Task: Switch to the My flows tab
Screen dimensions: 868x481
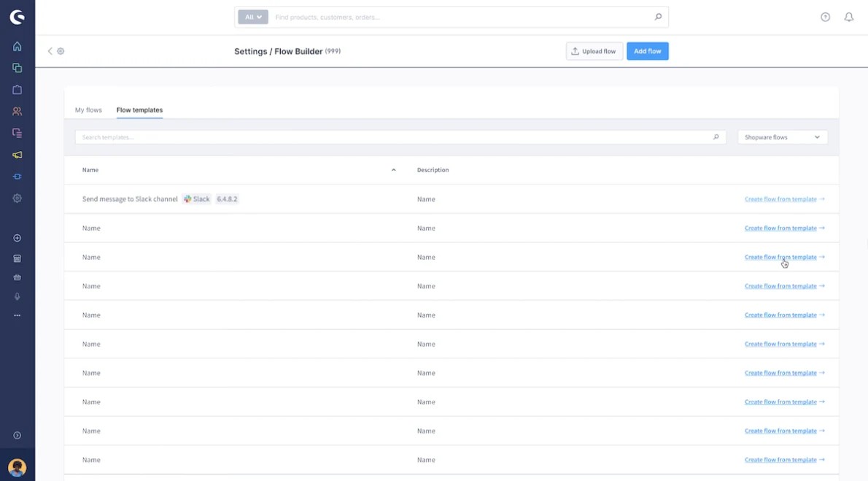Action: (x=88, y=109)
